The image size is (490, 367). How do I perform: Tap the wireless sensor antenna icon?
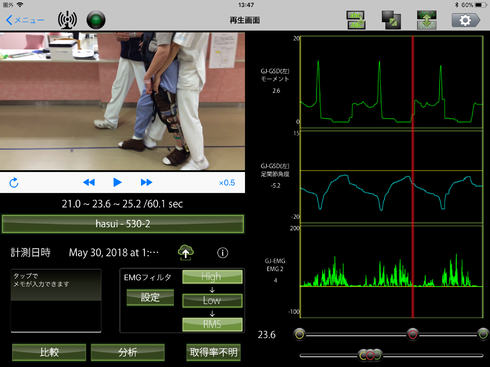coord(67,20)
